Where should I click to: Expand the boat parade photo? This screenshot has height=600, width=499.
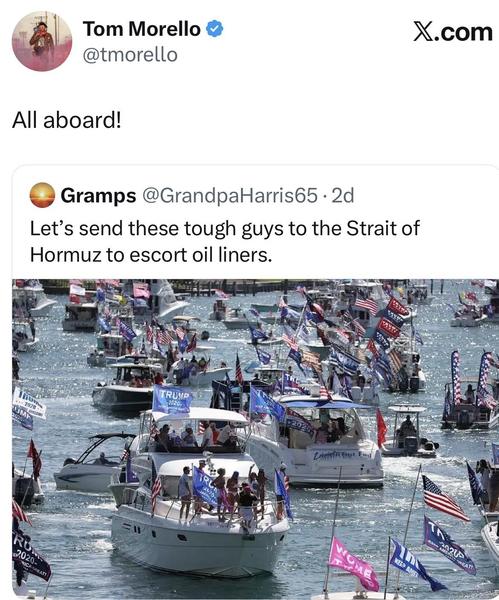pos(256,439)
